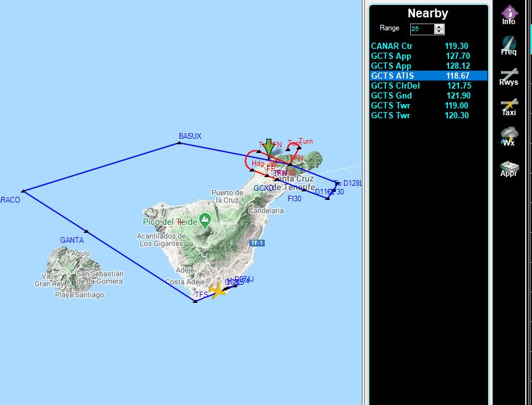Select GCTS App 127.70 frequency
532x405 pixels.
pyautogui.click(x=429, y=56)
